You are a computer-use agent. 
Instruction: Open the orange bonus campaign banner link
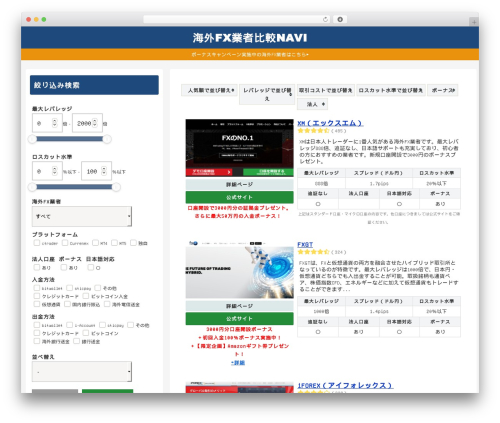(x=250, y=54)
